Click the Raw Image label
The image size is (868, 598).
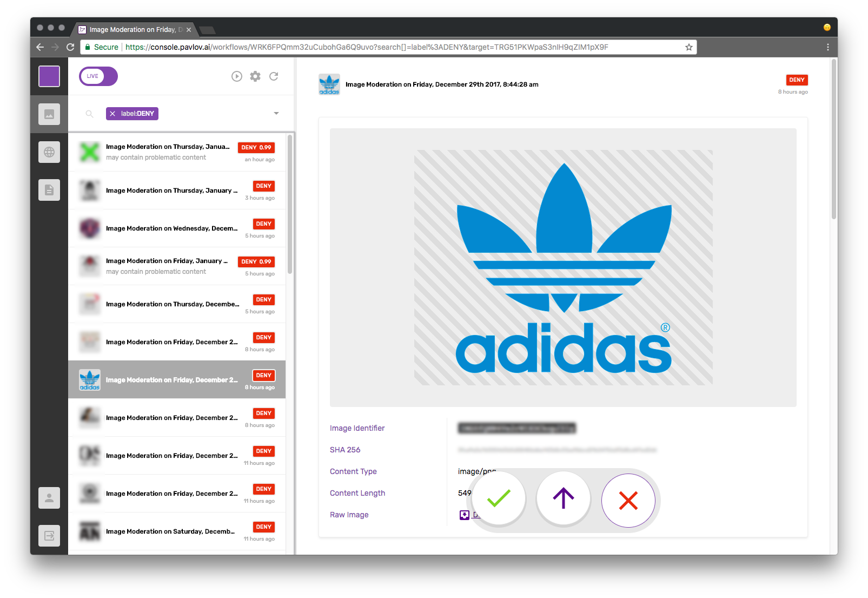tap(349, 515)
